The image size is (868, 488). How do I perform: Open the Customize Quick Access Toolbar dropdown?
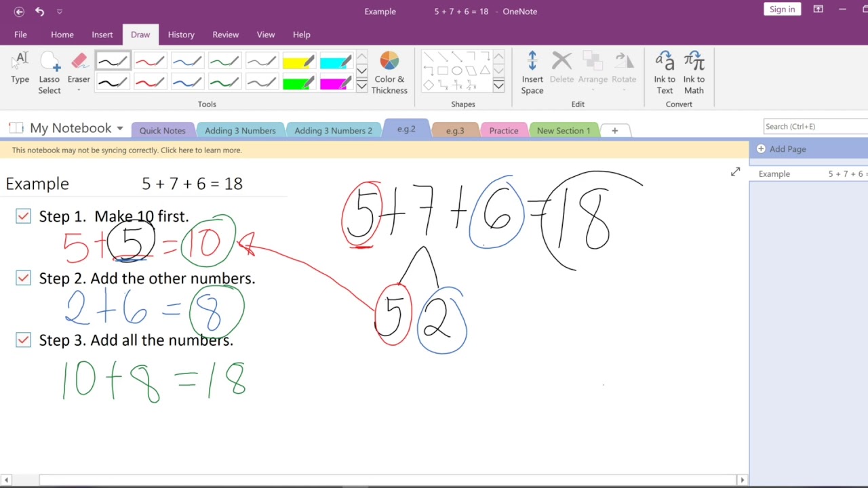pyautogui.click(x=60, y=12)
